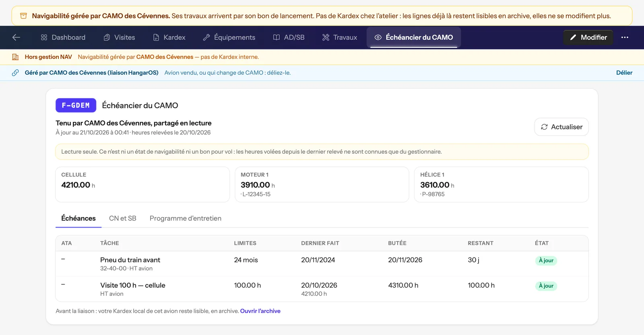This screenshot has width=644, height=335.
Task: Click the 4310.00 h butée cell
Action: (x=403, y=286)
